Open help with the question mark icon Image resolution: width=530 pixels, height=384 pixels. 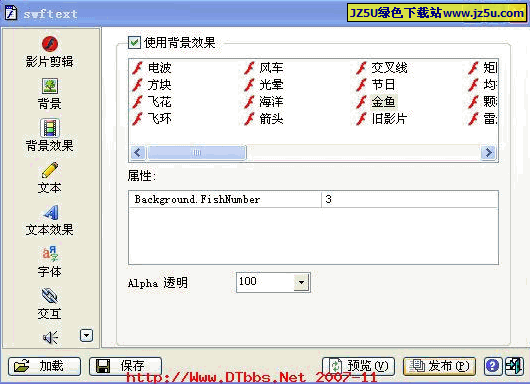click(492, 366)
